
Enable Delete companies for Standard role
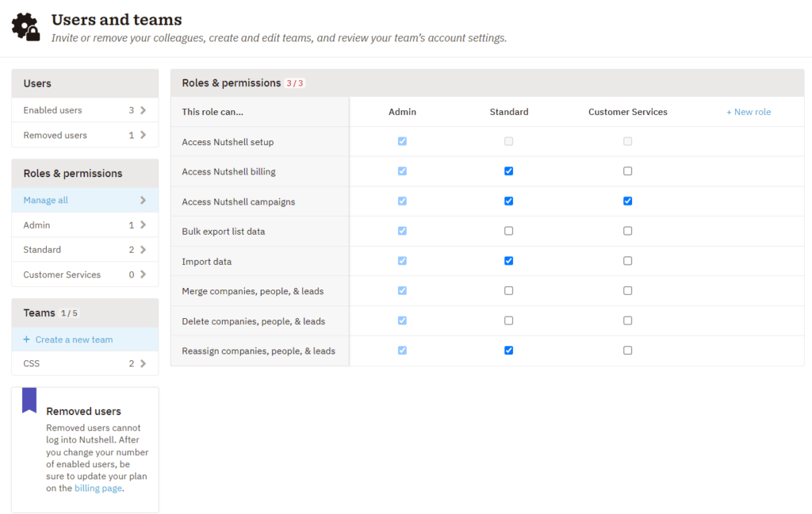click(508, 320)
